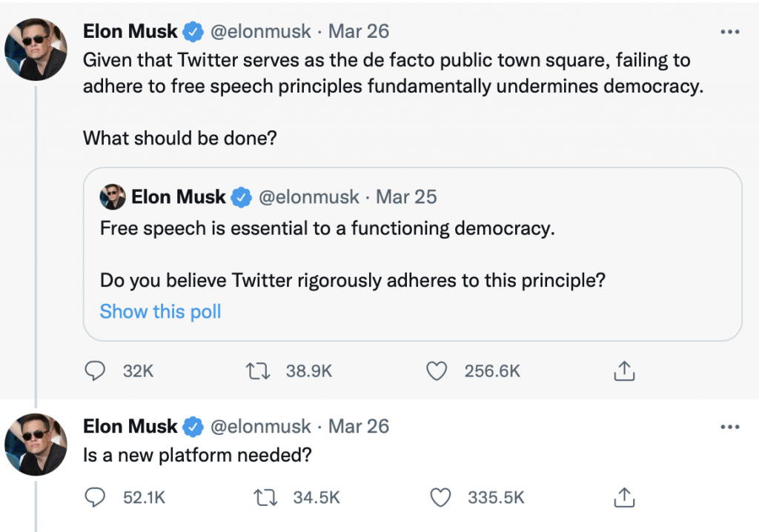This screenshot has width=759, height=532.
Task: Click the Mar 26 timestamp on first tweet
Action: pos(359,32)
